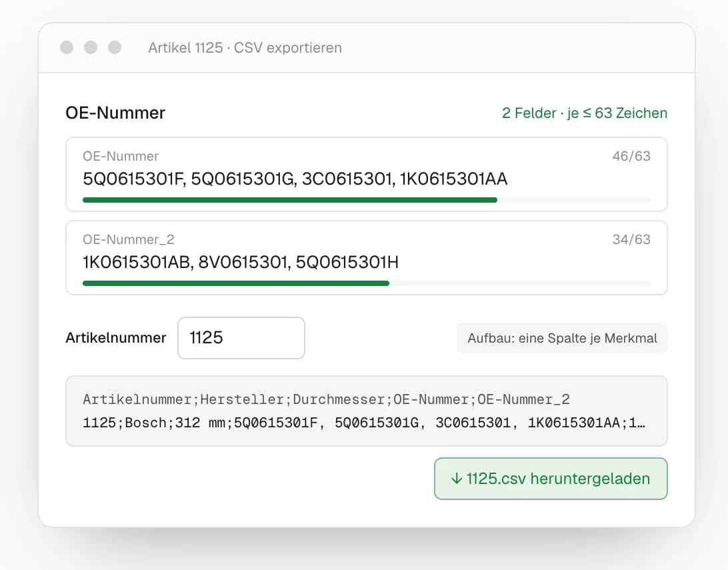Image resolution: width=728 pixels, height=570 pixels.
Task: Click the 34/63 progress bar
Action: (x=366, y=283)
